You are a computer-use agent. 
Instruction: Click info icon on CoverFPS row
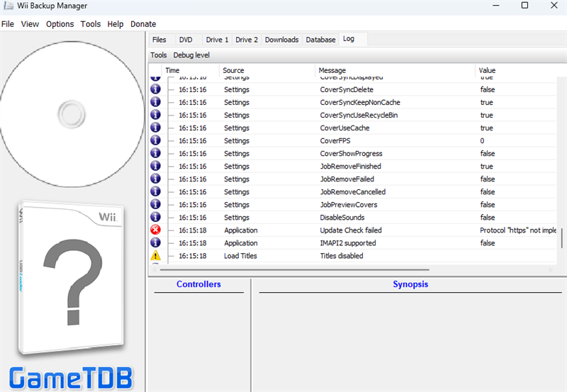pyautogui.click(x=155, y=140)
